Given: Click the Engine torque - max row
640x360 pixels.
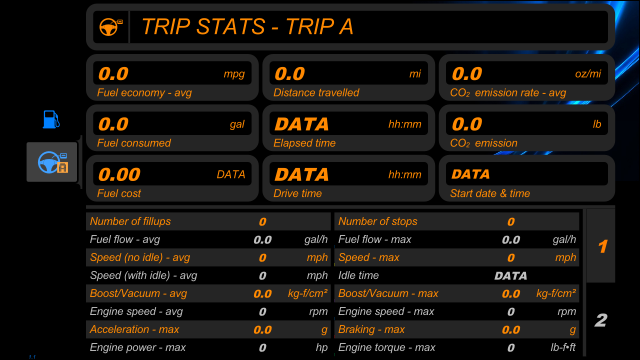Looking at the screenshot, I should pos(457,347).
